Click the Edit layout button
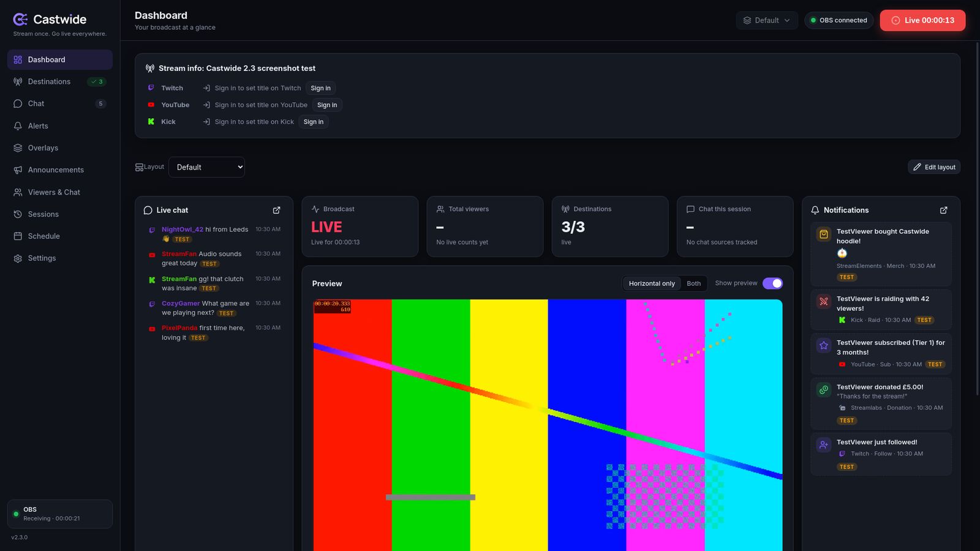This screenshot has height=551, width=980. click(934, 167)
